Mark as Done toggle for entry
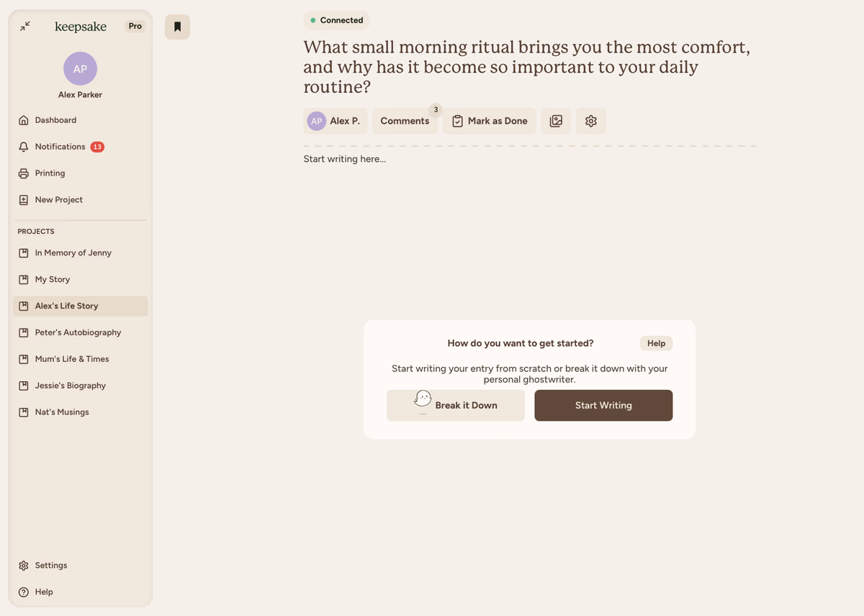The height and width of the screenshot is (616, 864). [x=490, y=121]
